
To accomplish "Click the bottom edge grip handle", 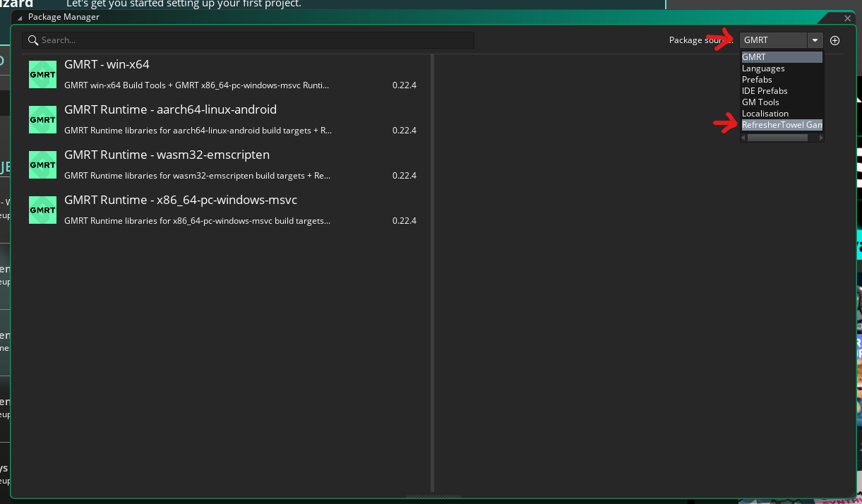I will (x=433, y=497).
